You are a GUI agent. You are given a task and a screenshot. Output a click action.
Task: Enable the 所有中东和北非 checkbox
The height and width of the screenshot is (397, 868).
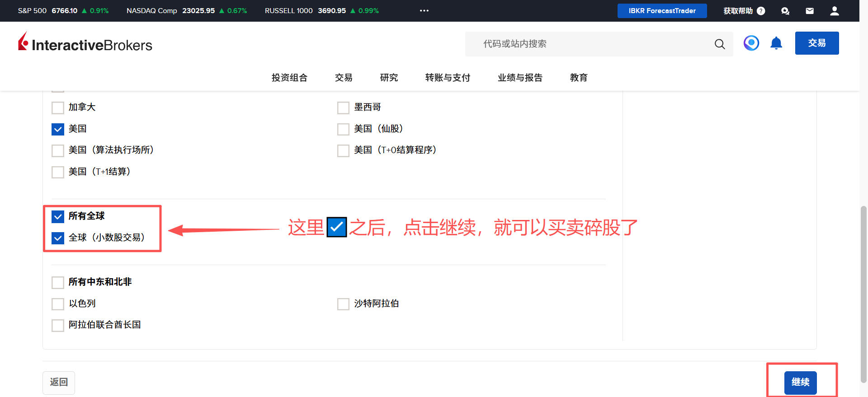(58, 282)
